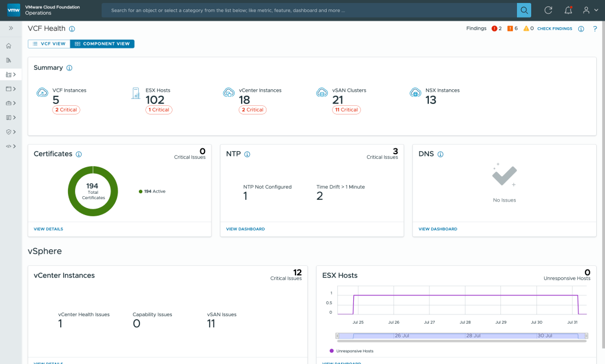Click Check Findings link
Image resolution: width=605 pixels, height=364 pixels.
(x=554, y=28)
